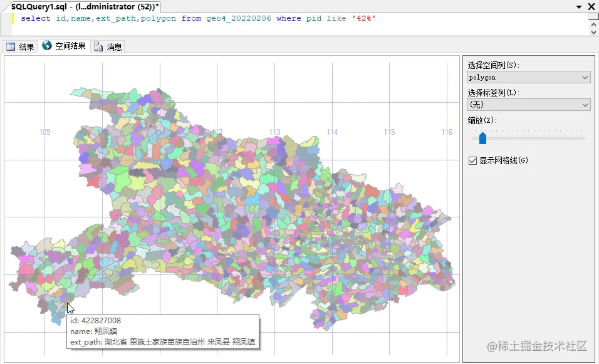
Task: Click the query editor scroll down arrow
Action: [593, 32]
